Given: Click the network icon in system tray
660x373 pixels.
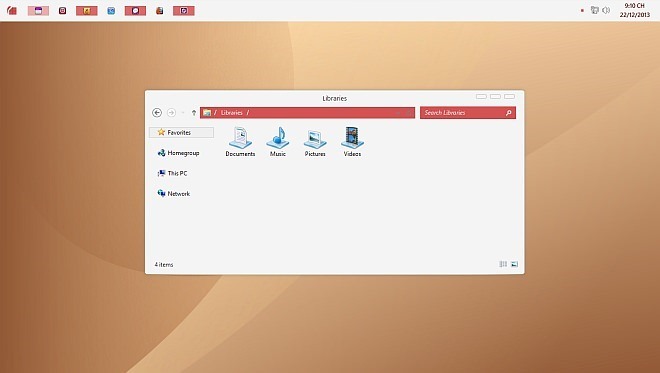Looking at the screenshot, I should point(595,10).
